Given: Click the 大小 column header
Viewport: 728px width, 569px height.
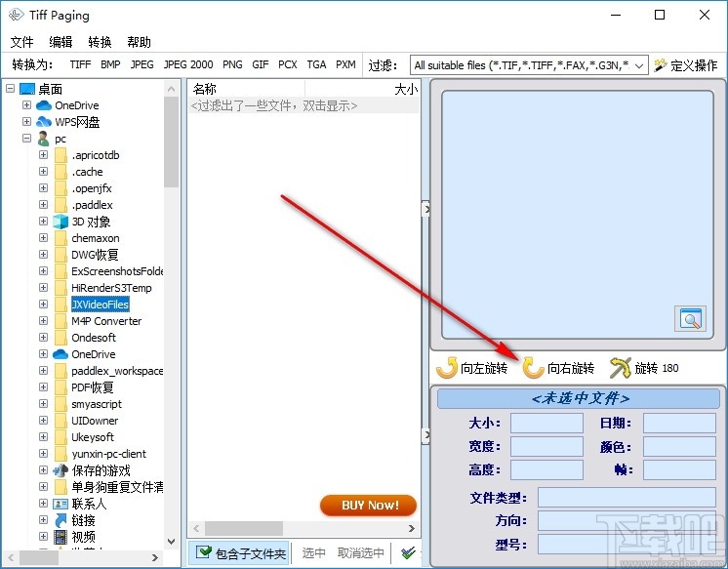Looking at the screenshot, I should (362, 89).
